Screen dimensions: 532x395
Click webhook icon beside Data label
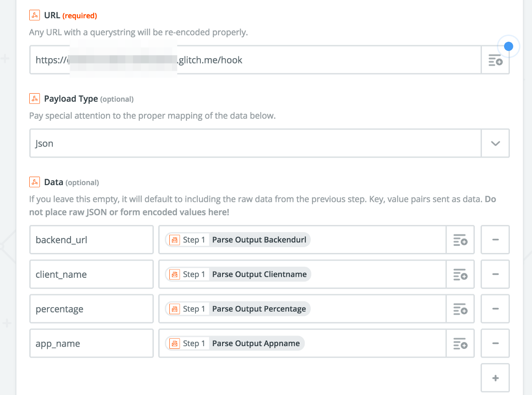click(x=35, y=182)
